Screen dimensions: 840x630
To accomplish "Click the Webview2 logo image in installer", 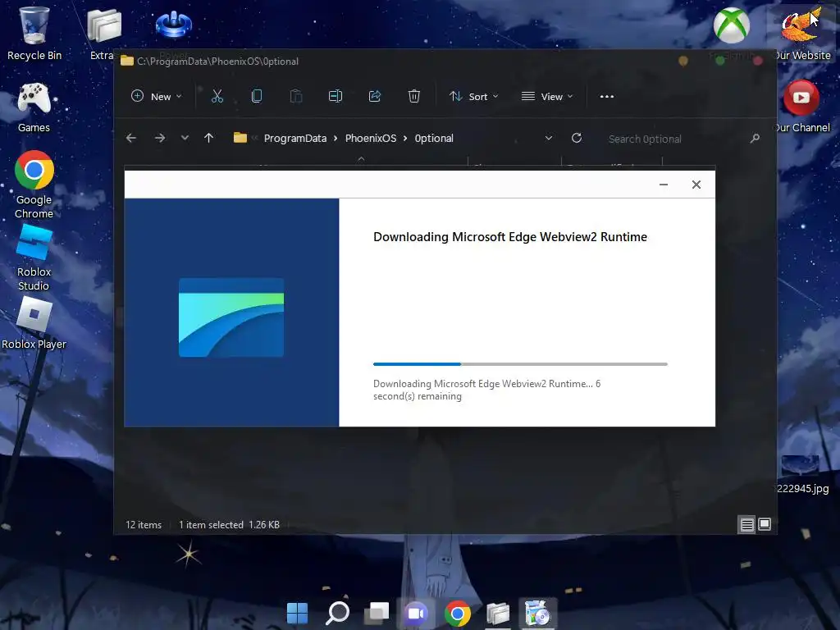I will click(231, 317).
